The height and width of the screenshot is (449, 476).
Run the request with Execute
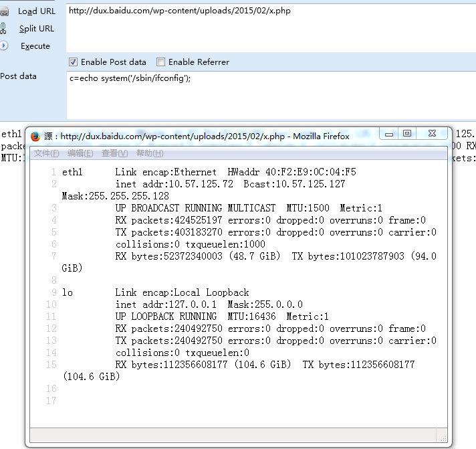35,46
